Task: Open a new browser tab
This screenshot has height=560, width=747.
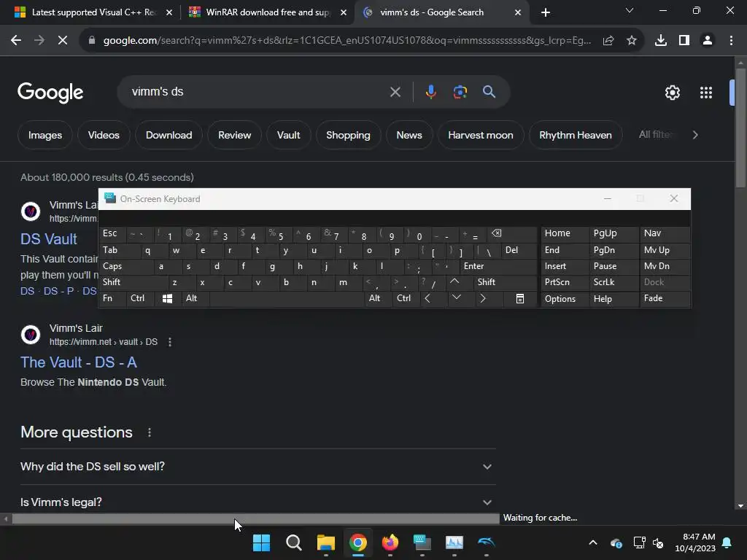Action: (546, 12)
